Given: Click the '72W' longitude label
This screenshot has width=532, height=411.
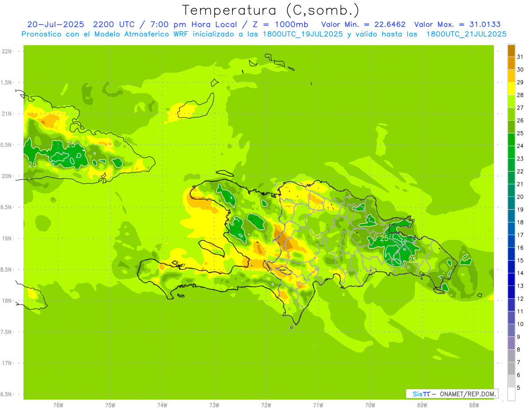Looking at the screenshot, I should click(266, 405).
